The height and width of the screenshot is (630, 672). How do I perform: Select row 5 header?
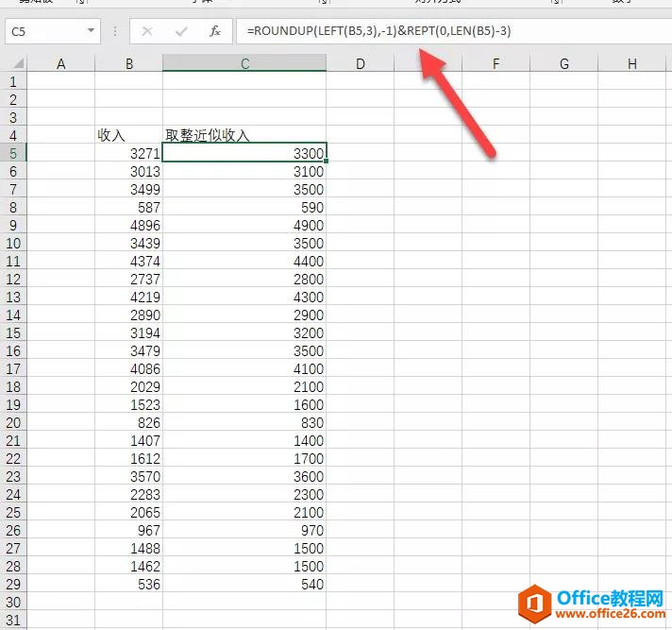tap(13, 153)
